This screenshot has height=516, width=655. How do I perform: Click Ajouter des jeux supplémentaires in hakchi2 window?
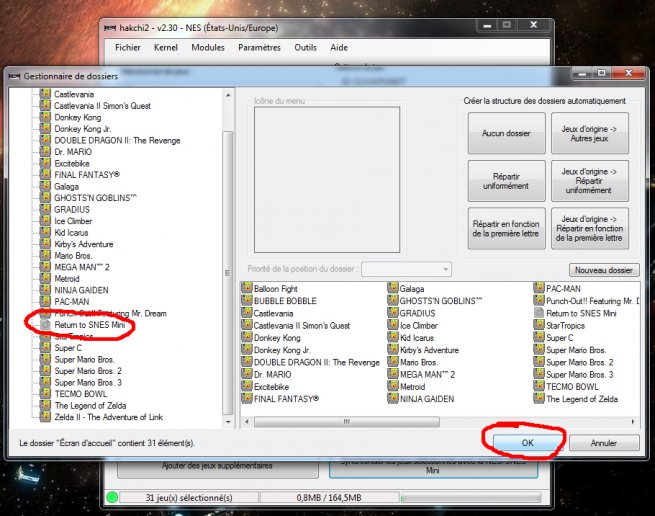pyautogui.click(x=218, y=466)
